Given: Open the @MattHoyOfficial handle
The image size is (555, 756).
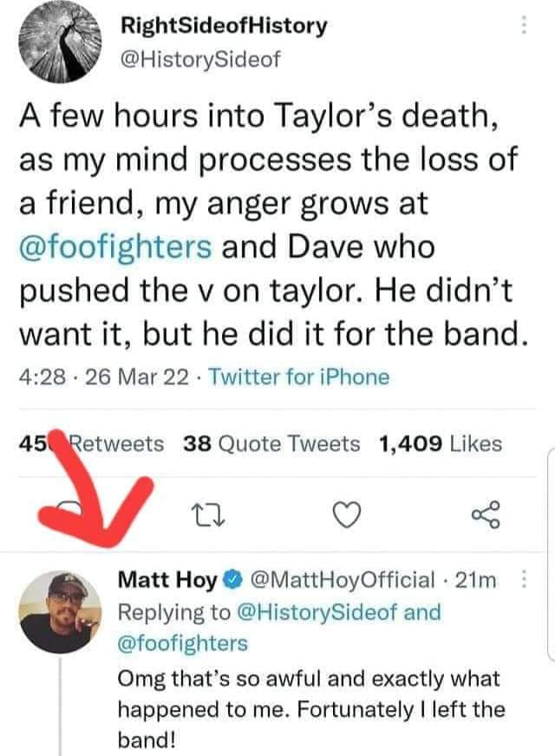Looking at the screenshot, I should (343, 579).
